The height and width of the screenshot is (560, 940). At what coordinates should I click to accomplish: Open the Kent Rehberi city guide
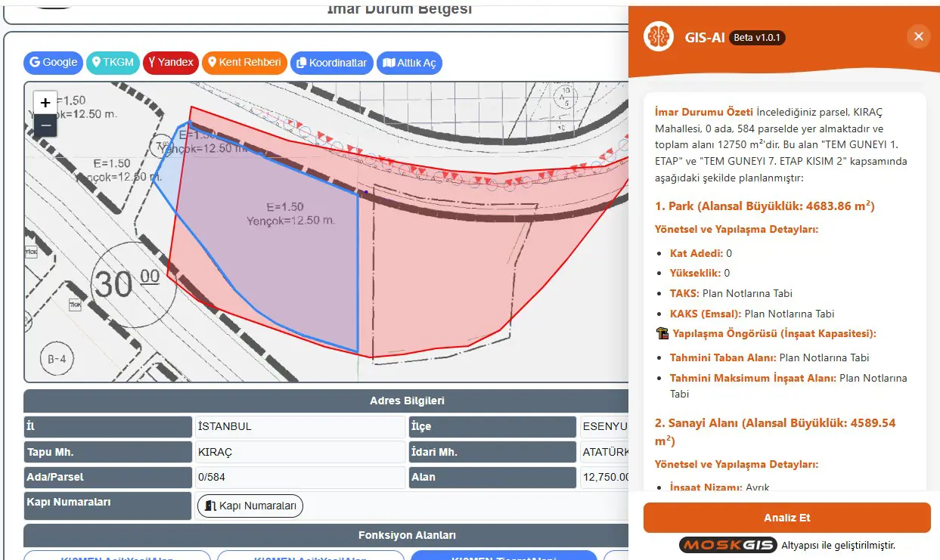tap(244, 63)
